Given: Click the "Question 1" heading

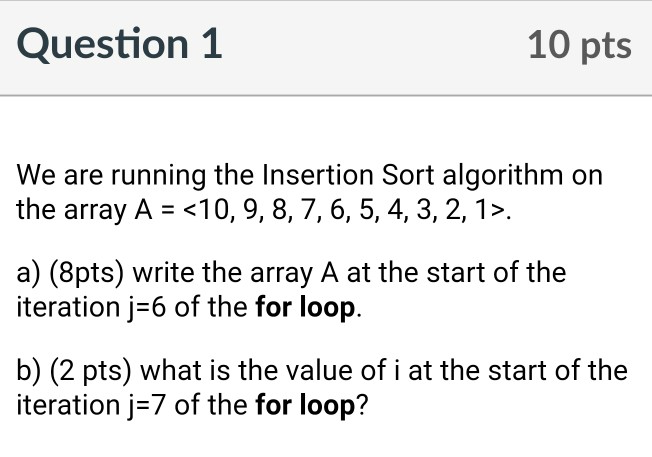Looking at the screenshot, I should (120, 45).
